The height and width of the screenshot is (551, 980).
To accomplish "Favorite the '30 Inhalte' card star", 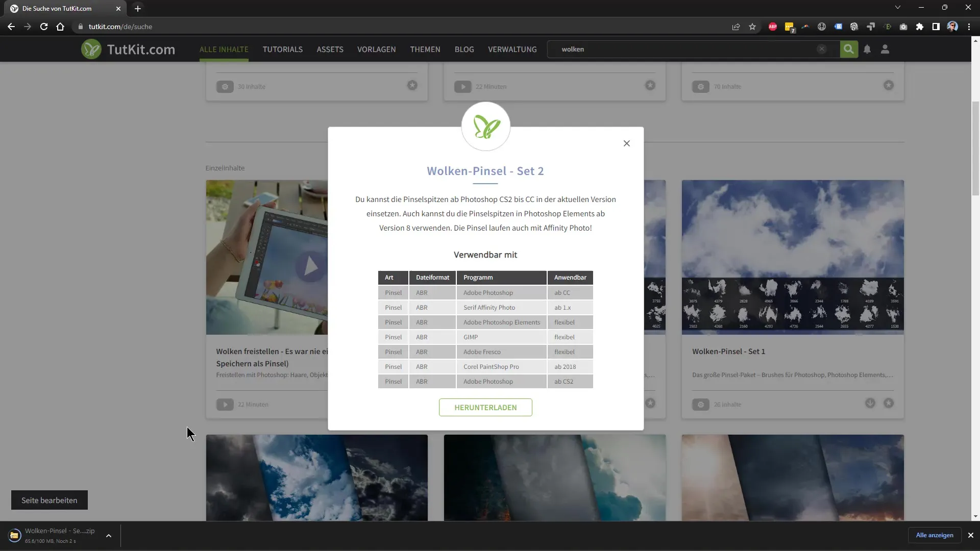I will 412,85.
